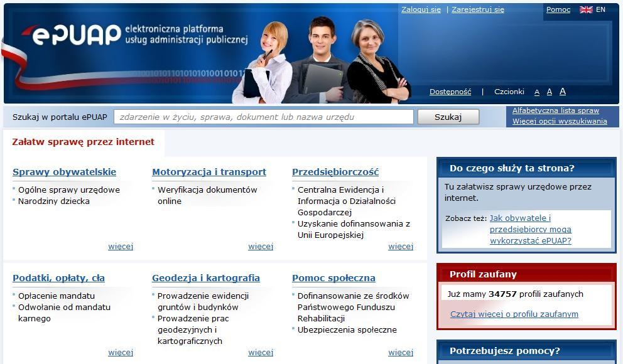Click Ogólne sprawy urzędowe item
The width and height of the screenshot is (623, 364).
68,190
